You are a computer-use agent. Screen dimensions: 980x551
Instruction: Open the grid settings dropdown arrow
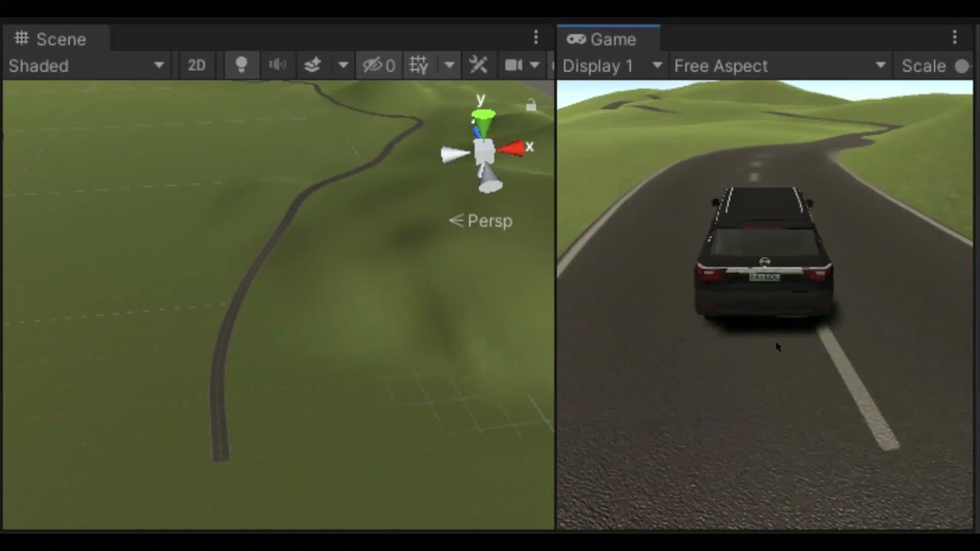[x=449, y=66]
